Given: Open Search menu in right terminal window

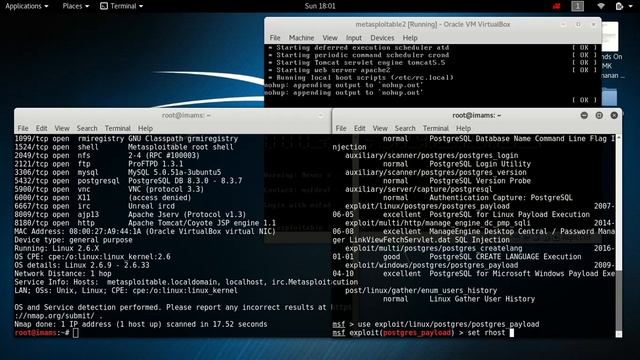Looking at the screenshot, I should [x=405, y=128].
